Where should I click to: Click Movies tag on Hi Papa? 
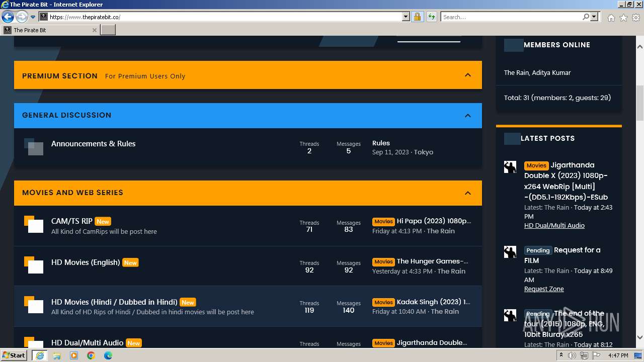383,221
